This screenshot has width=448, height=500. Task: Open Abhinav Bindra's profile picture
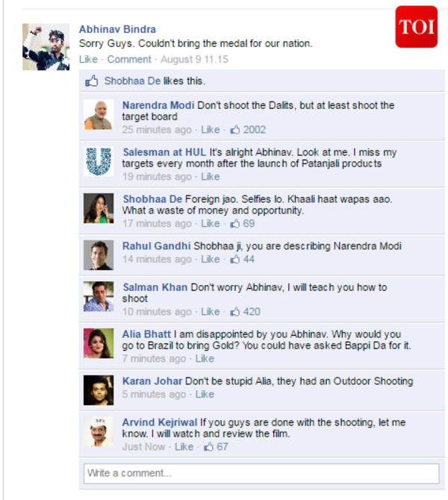[46, 47]
